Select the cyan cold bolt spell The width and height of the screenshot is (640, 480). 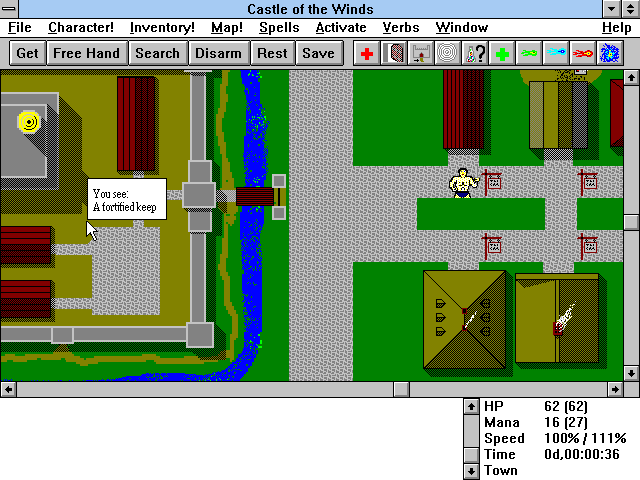pyautogui.click(x=556, y=53)
